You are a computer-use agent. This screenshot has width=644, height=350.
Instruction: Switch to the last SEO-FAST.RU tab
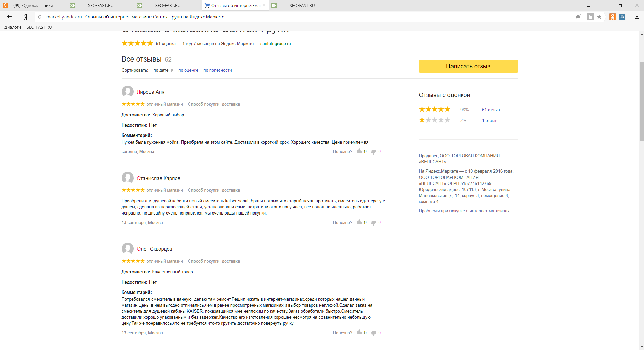(x=302, y=5)
